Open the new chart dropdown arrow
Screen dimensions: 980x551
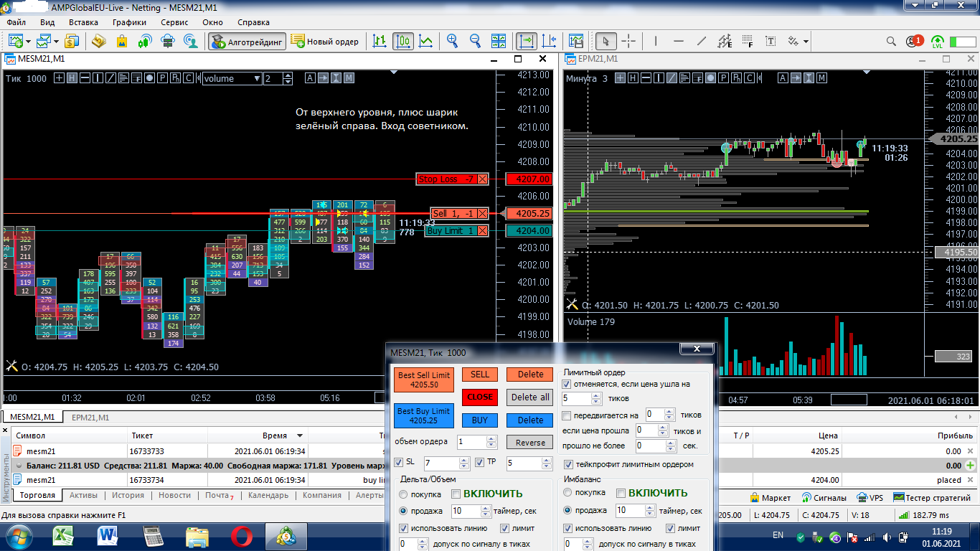pos(27,42)
